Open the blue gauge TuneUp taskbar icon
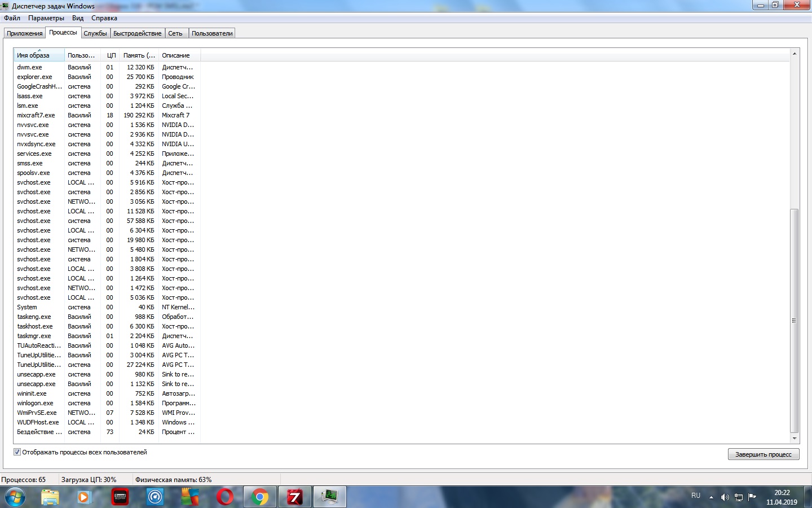Image resolution: width=812 pixels, height=508 pixels. pos(155,497)
